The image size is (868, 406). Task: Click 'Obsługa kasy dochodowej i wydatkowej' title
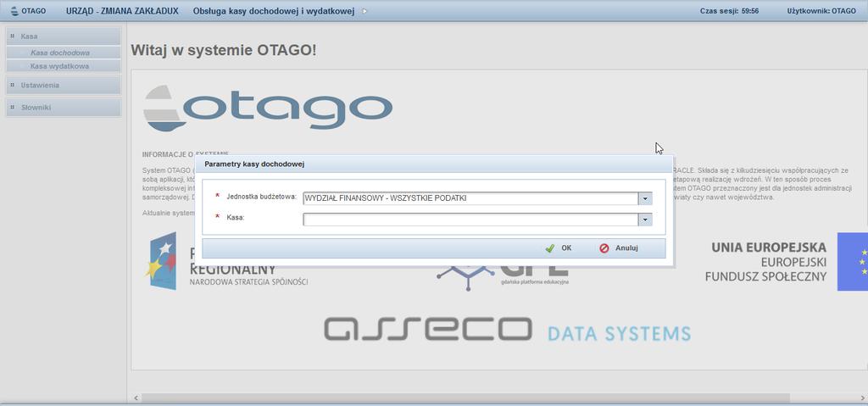point(274,11)
